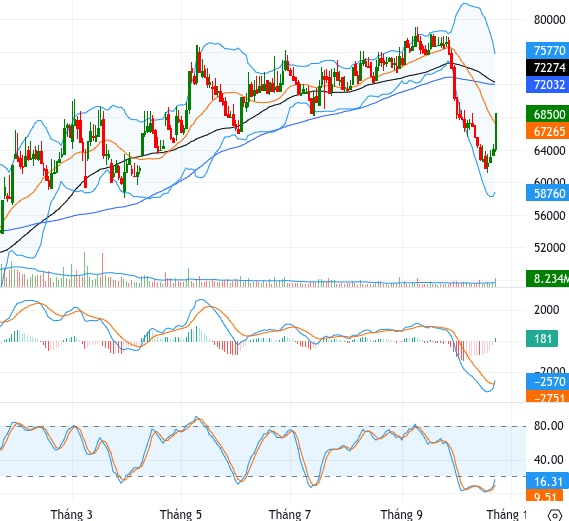
Task: Click the Tháng 5 time axis label
Action: [181, 514]
